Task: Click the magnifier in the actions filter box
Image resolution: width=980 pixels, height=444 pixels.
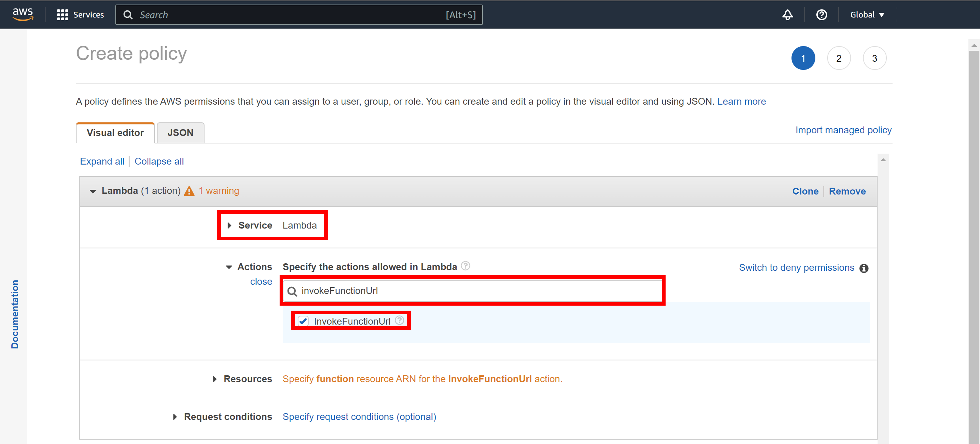Action: point(292,291)
